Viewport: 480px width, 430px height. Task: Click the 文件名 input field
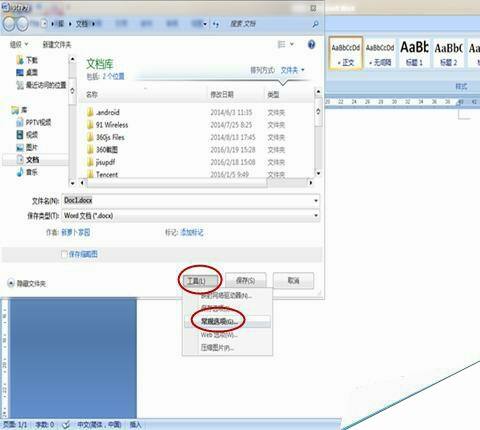[x=187, y=200]
